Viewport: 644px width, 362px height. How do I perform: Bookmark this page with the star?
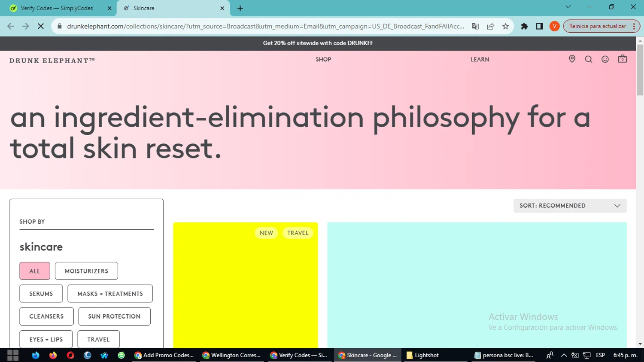[x=506, y=26]
